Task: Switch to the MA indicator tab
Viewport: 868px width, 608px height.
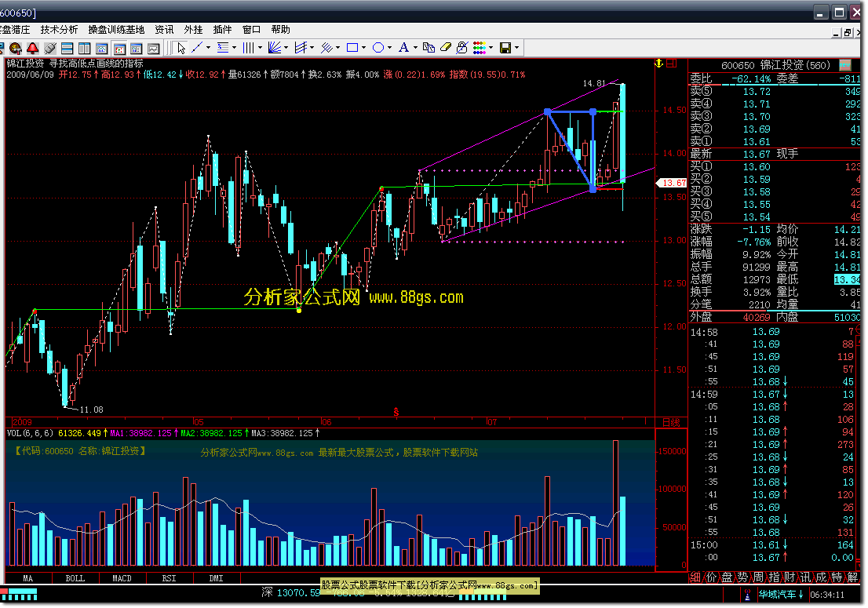Action: 28,579
